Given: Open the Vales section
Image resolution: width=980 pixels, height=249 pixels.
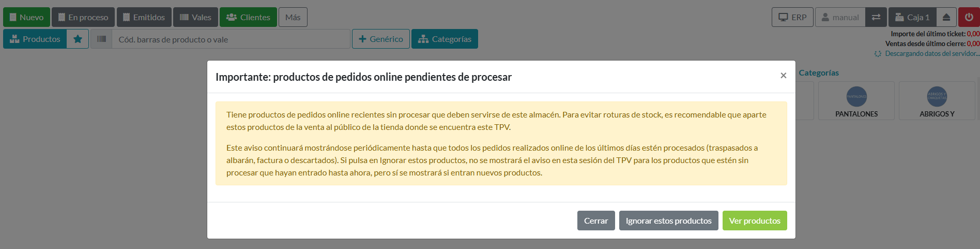Looking at the screenshot, I should point(195,17).
